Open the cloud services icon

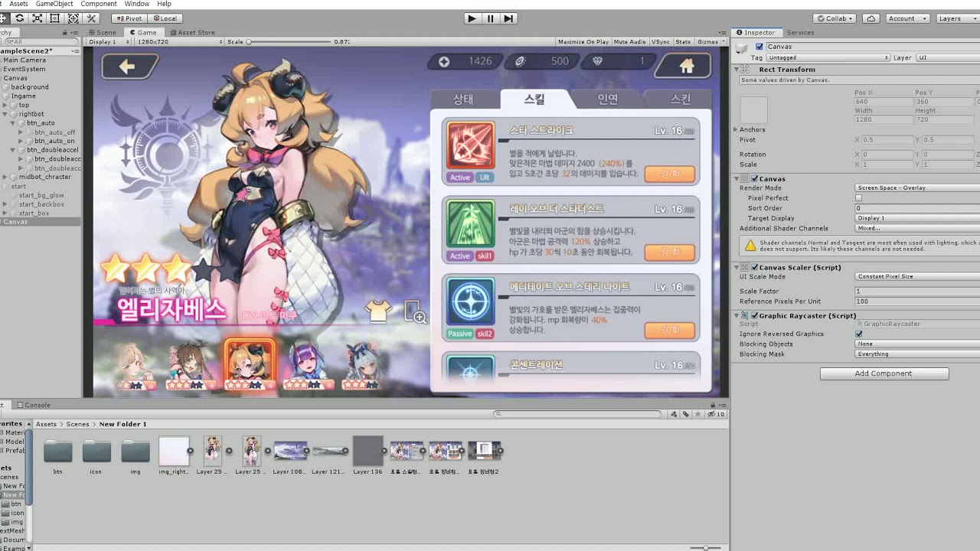(x=871, y=18)
